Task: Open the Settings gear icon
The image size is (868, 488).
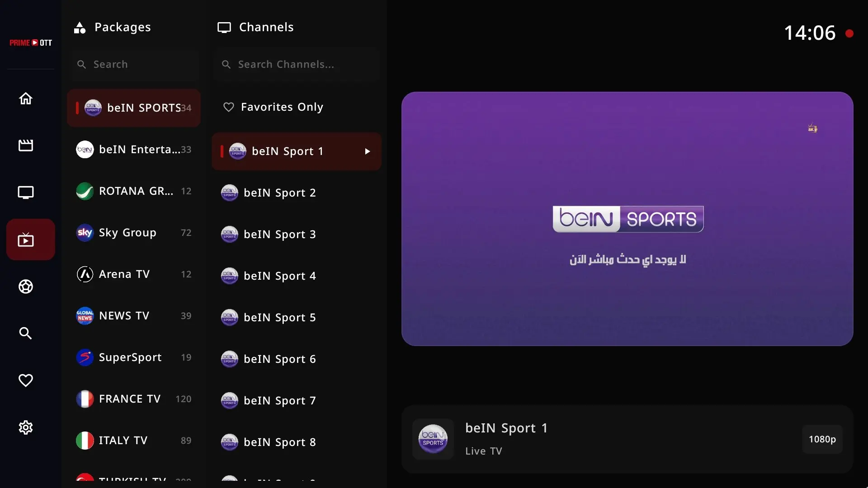Action: tap(26, 427)
